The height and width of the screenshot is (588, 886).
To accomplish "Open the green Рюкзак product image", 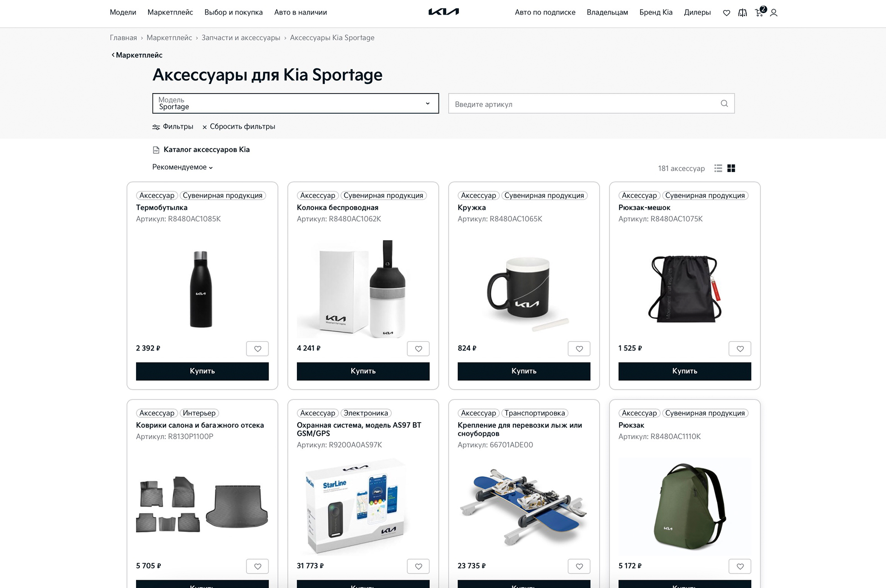I will pyautogui.click(x=684, y=506).
